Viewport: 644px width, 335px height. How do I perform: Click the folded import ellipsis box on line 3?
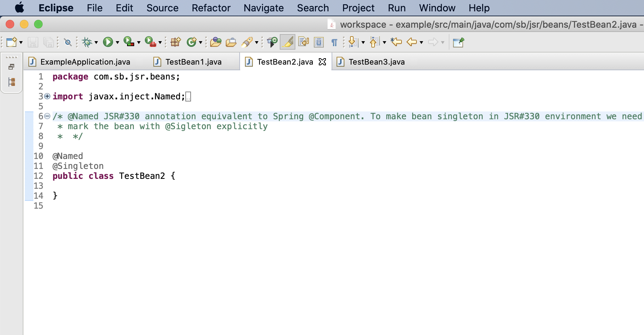coord(188,97)
